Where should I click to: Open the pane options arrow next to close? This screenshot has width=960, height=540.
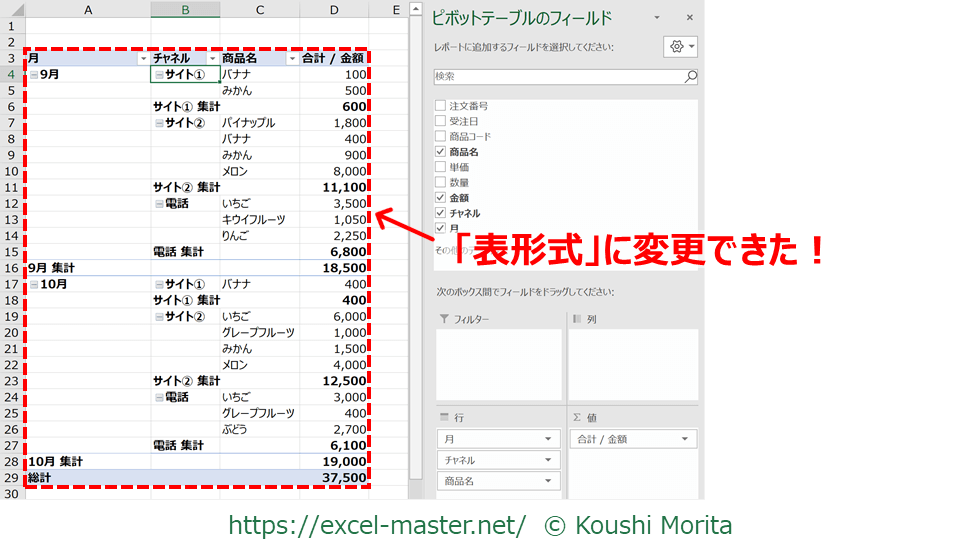click(657, 18)
